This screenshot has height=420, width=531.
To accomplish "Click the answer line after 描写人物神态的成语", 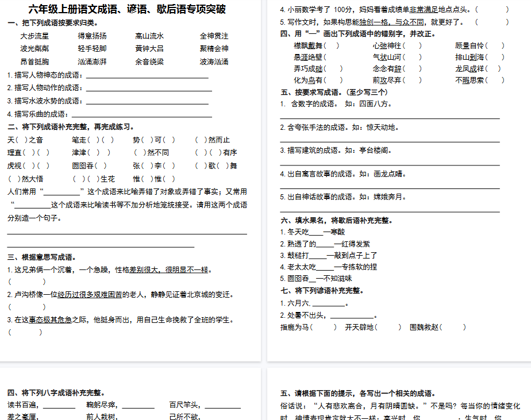I will coord(147,77).
